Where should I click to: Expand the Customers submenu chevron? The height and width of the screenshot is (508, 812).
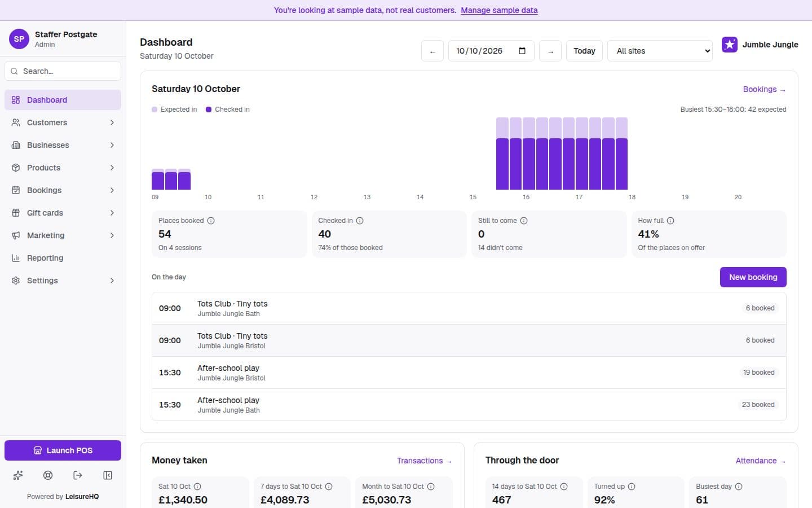[x=112, y=122]
